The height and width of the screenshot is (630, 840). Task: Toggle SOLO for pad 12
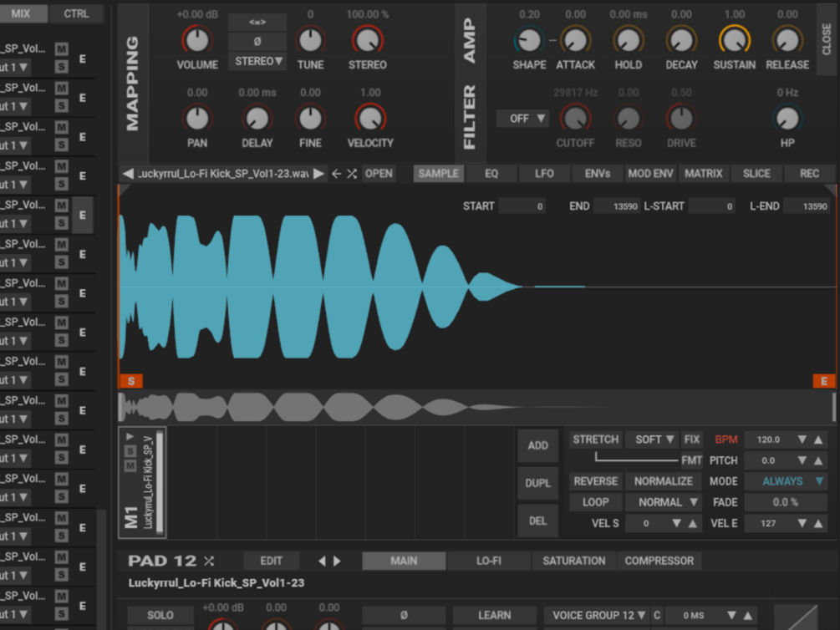click(x=160, y=615)
